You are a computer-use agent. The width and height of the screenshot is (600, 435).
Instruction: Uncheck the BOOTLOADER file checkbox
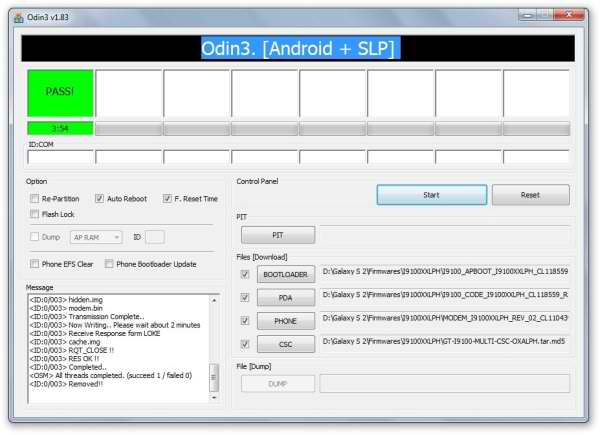[245, 274]
